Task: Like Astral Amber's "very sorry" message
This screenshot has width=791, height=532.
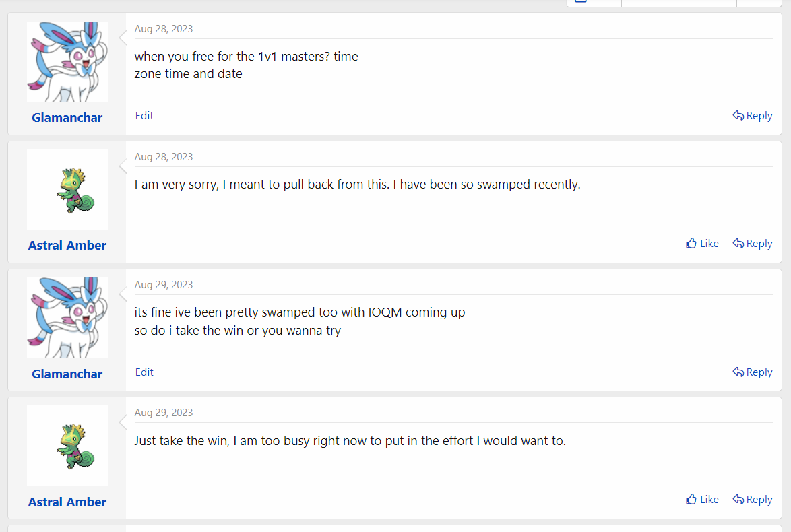Action: (702, 244)
